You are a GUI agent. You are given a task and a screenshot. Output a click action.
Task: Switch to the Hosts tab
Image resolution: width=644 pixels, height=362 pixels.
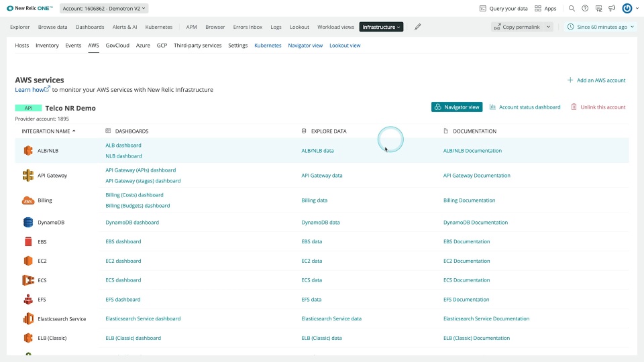click(21, 45)
